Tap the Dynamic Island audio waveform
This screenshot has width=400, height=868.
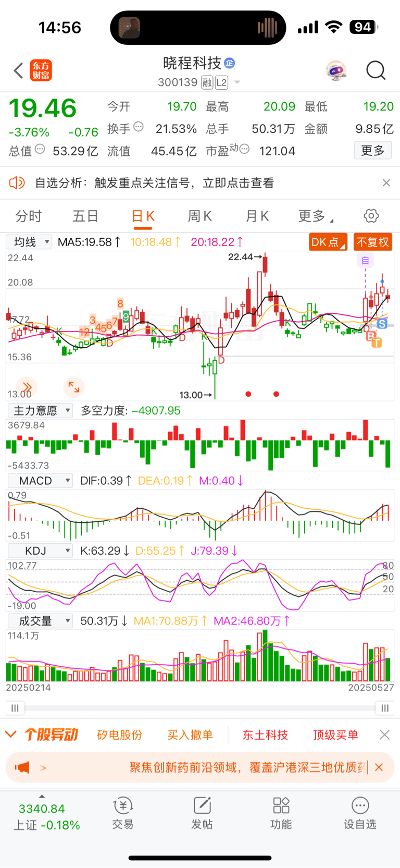coord(267,28)
